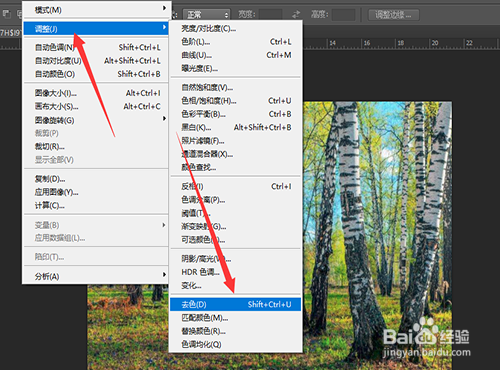Open 画布大小(S) dialog
Screen dimensions: 500x370
pyautogui.click(x=96, y=107)
